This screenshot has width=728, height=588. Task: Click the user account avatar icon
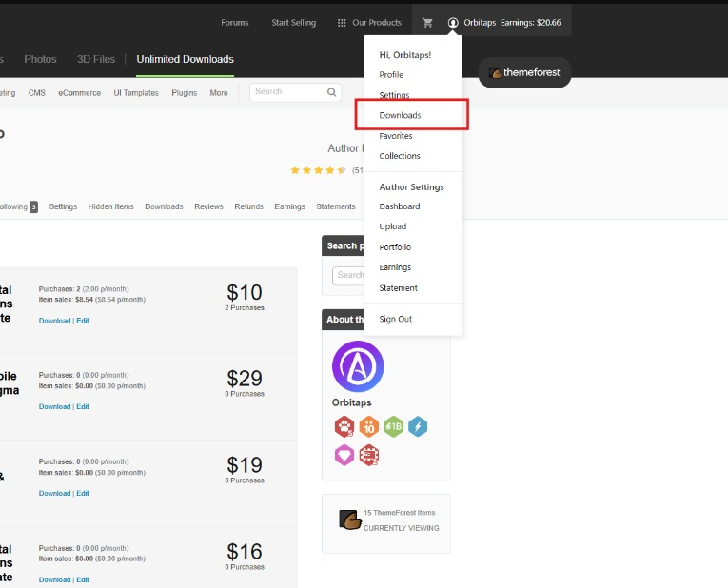pyautogui.click(x=453, y=23)
